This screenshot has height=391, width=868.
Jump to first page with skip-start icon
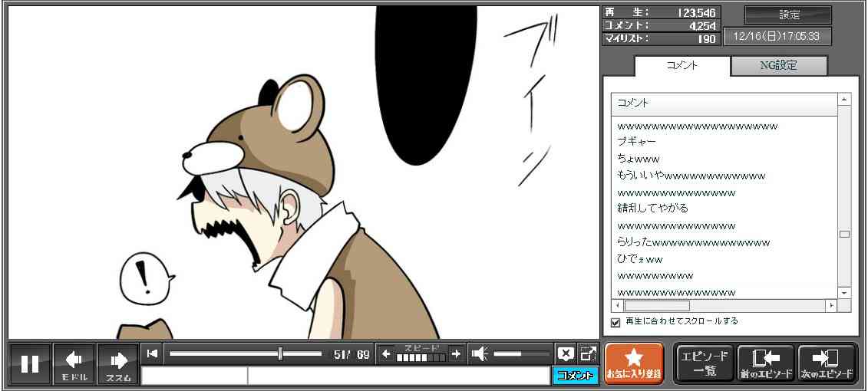152,353
